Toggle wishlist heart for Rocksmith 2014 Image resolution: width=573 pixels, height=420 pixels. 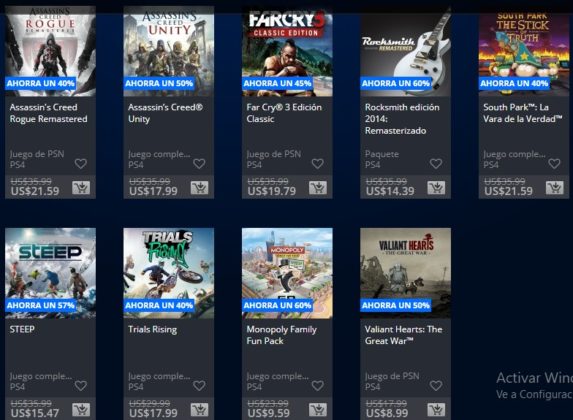[x=436, y=163]
